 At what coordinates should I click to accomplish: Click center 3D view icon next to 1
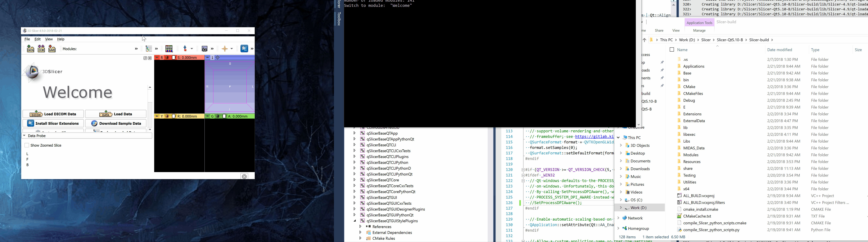218,58
